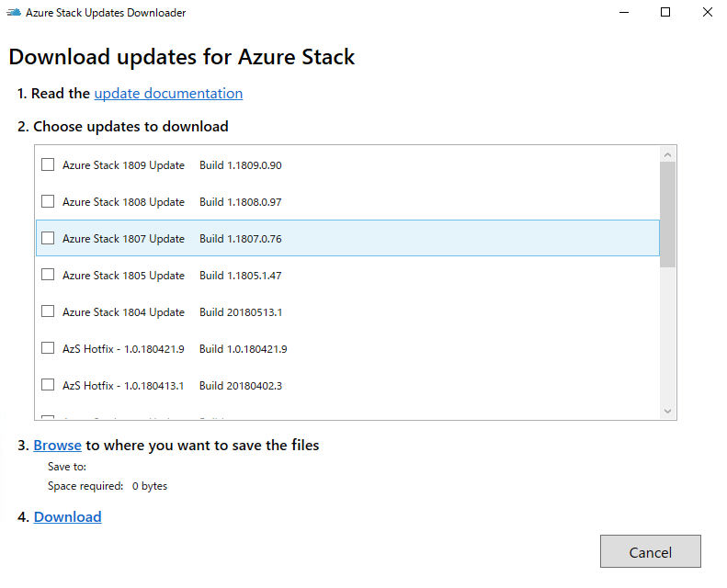Maximize the Updates Downloader window
The image size is (727, 588).
point(665,13)
